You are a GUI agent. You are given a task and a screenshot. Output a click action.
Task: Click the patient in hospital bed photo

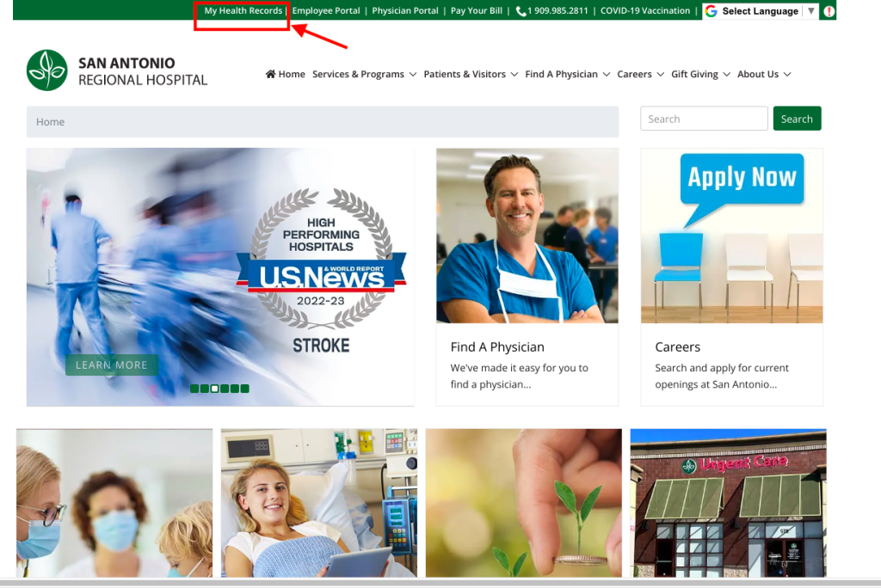point(319,503)
